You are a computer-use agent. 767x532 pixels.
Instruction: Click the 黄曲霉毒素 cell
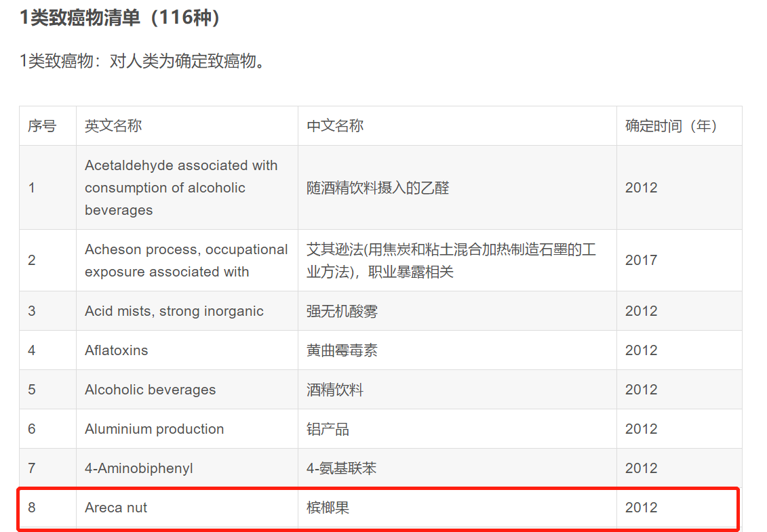coord(342,350)
